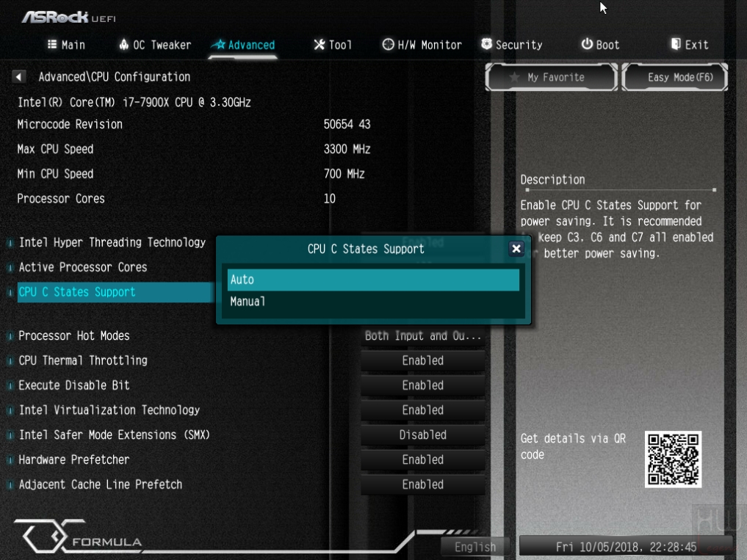The image size is (747, 560).
Task: Switch to OC Tweaker tab
Action: (x=155, y=45)
